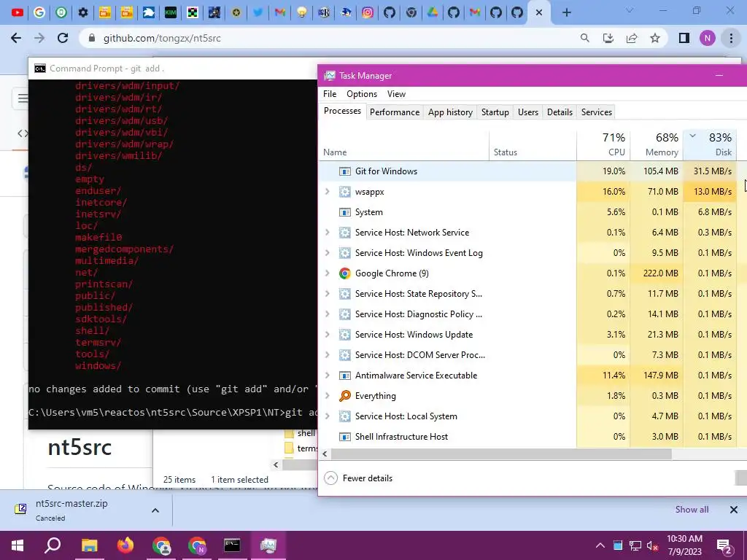Open the Windows Start menu
This screenshot has height=560, width=747.
(x=18, y=545)
